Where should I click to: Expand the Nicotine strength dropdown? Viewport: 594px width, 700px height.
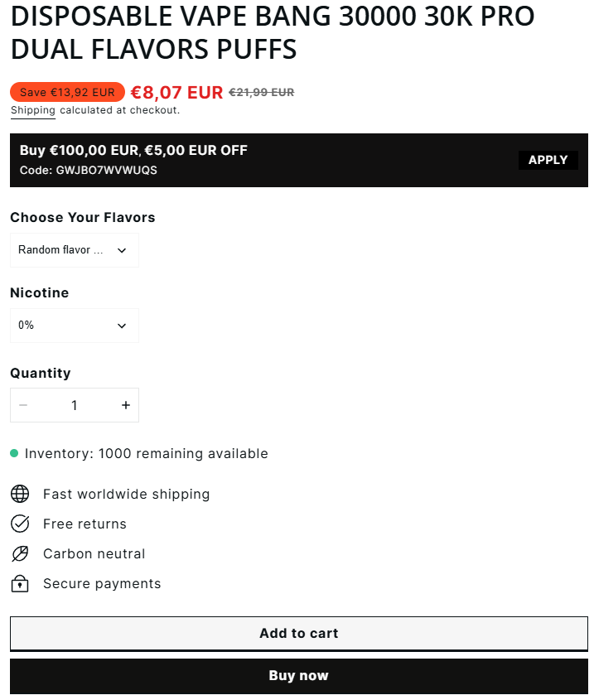point(75,326)
